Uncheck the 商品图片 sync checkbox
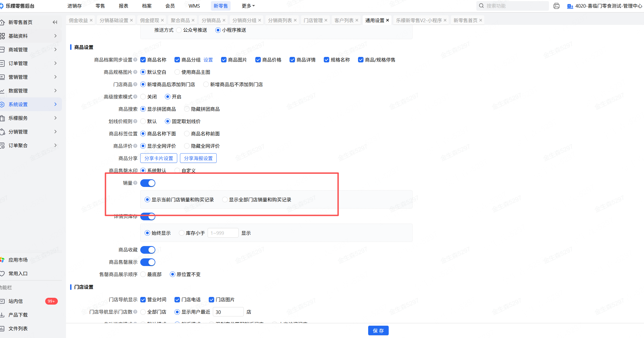The height and width of the screenshot is (338, 644). pyautogui.click(x=224, y=60)
